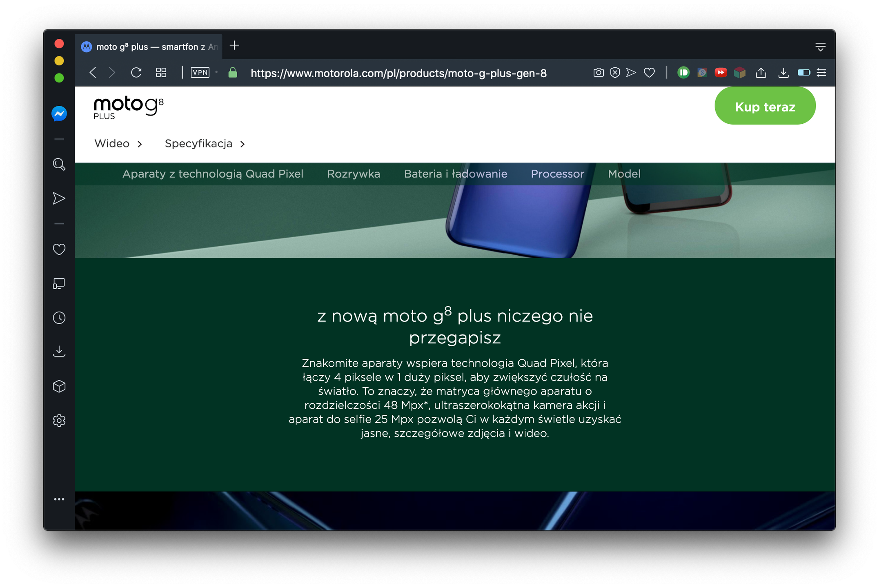Open the Easy Setup menu icon

(x=821, y=73)
